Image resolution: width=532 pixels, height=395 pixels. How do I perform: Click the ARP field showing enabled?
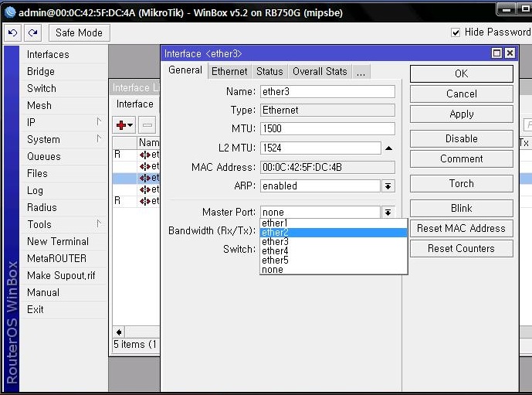click(320, 186)
